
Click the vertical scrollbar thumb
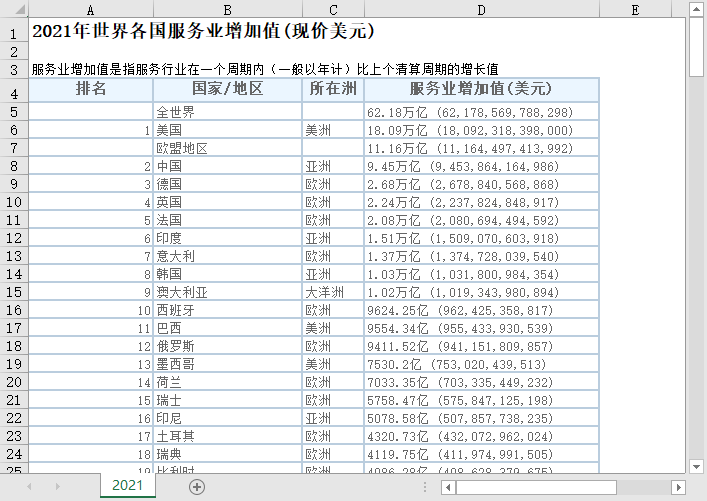pos(696,47)
